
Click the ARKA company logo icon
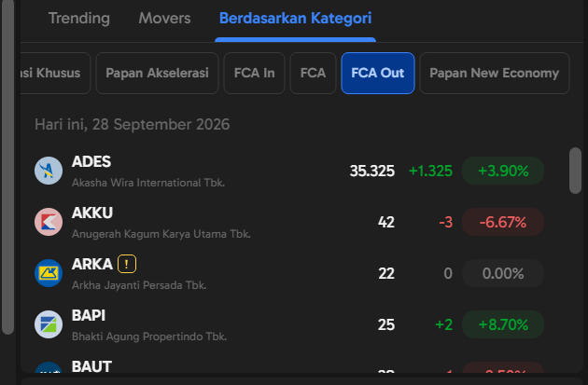point(49,273)
